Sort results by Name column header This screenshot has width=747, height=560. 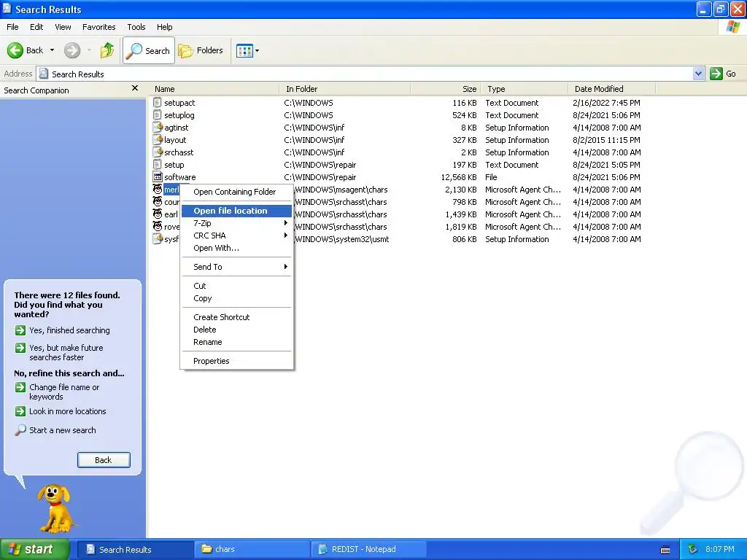[214, 88]
